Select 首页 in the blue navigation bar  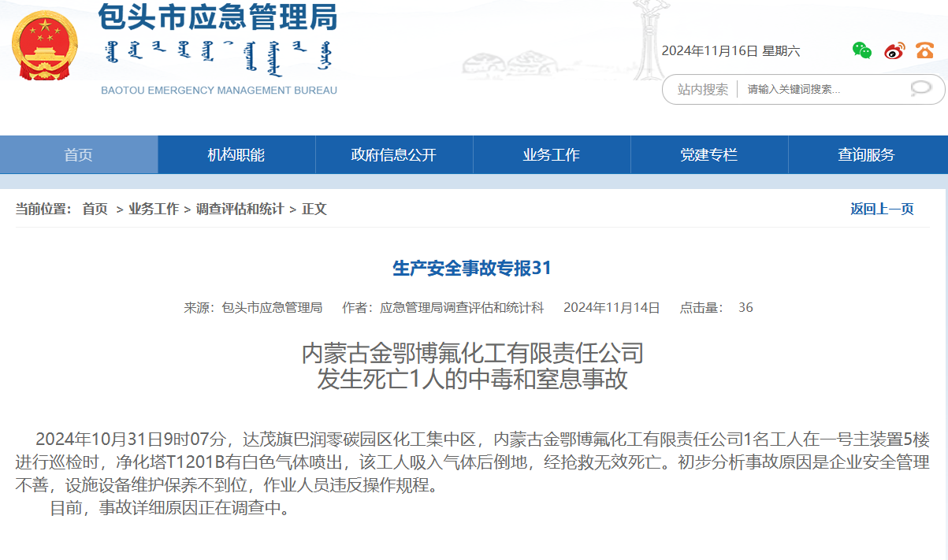pyautogui.click(x=79, y=154)
